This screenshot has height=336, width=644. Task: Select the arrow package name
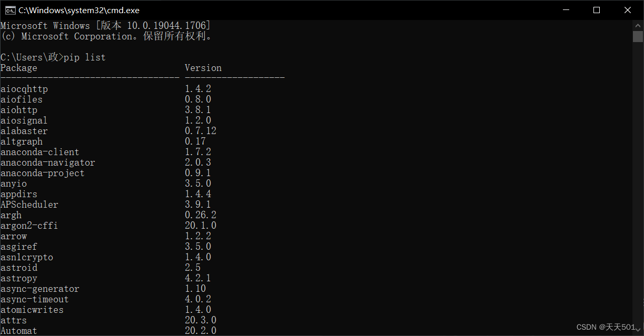(14, 236)
